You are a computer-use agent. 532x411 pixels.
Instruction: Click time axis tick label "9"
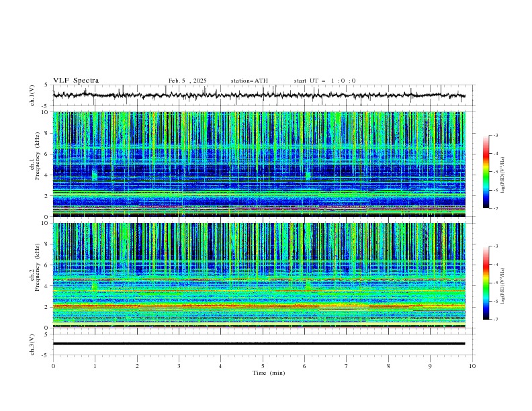(x=430, y=366)
